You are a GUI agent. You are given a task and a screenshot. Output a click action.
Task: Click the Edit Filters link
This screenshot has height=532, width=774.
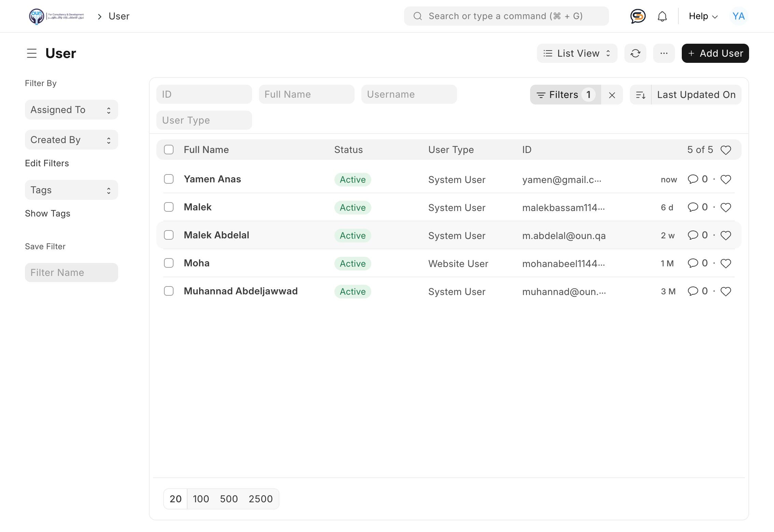click(x=47, y=163)
